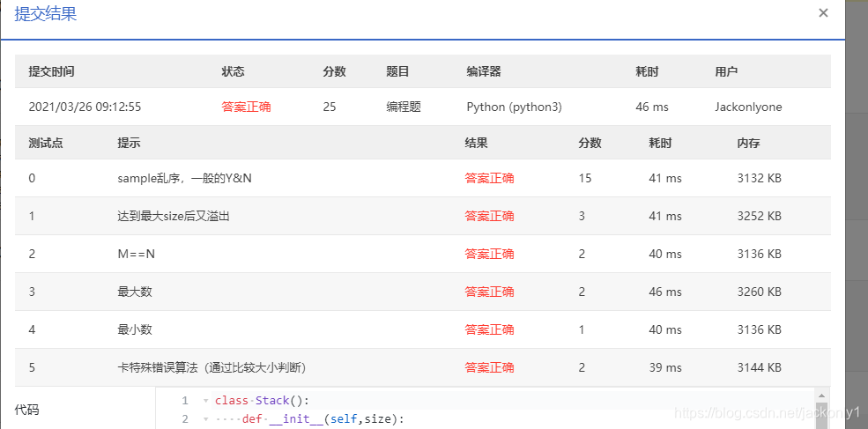Click the total score 25

[330, 107]
